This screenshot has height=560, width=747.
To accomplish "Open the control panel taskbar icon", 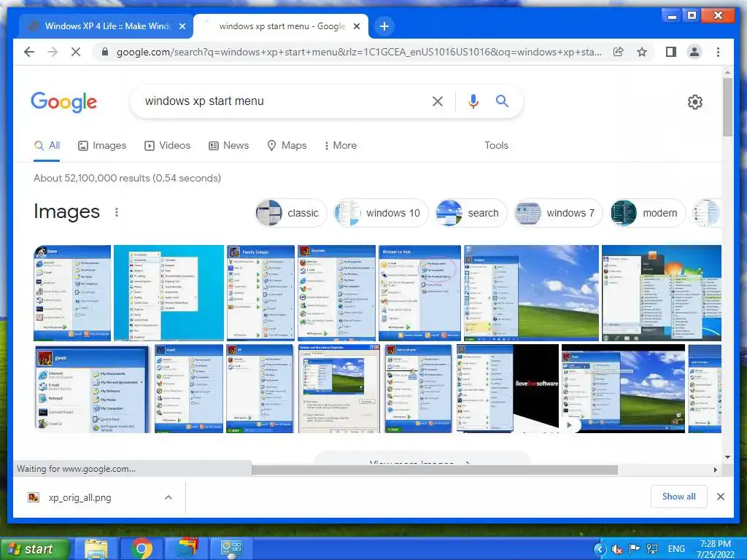I will [231, 549].
